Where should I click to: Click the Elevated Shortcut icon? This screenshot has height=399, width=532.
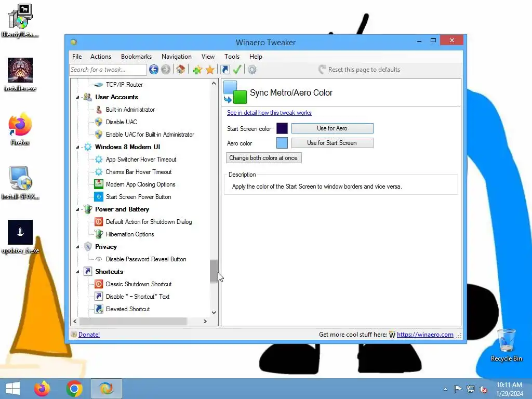click(99, 309)
